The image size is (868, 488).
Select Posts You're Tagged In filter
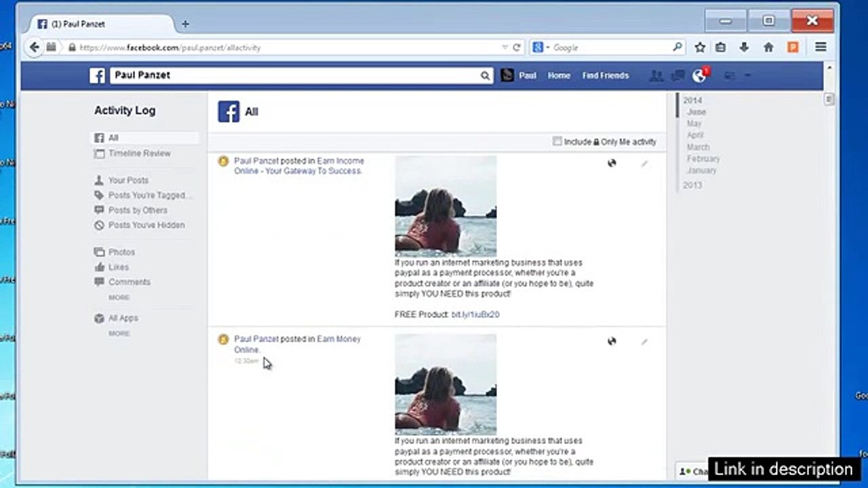coord(143,195)
